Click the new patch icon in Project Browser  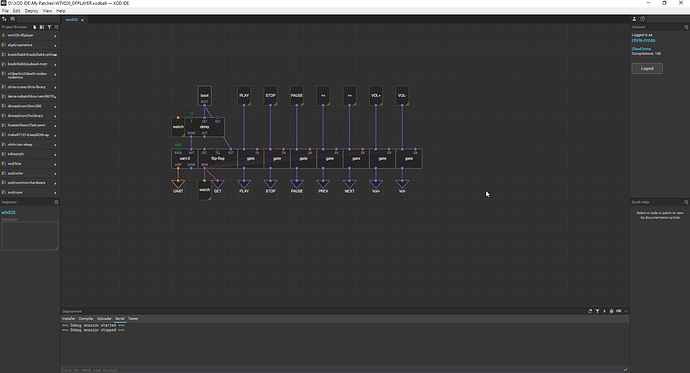coord(35,27)
